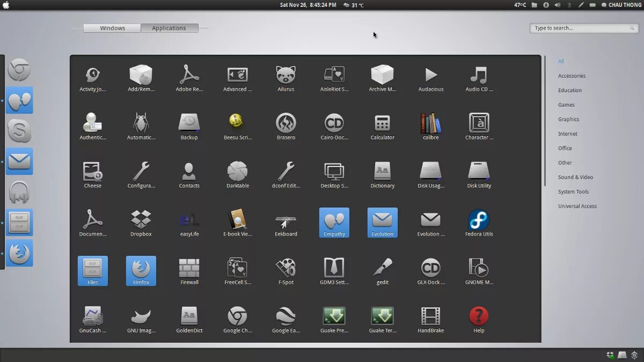
Task: Open the Activity Journal app
Action: tap(93, 78)
